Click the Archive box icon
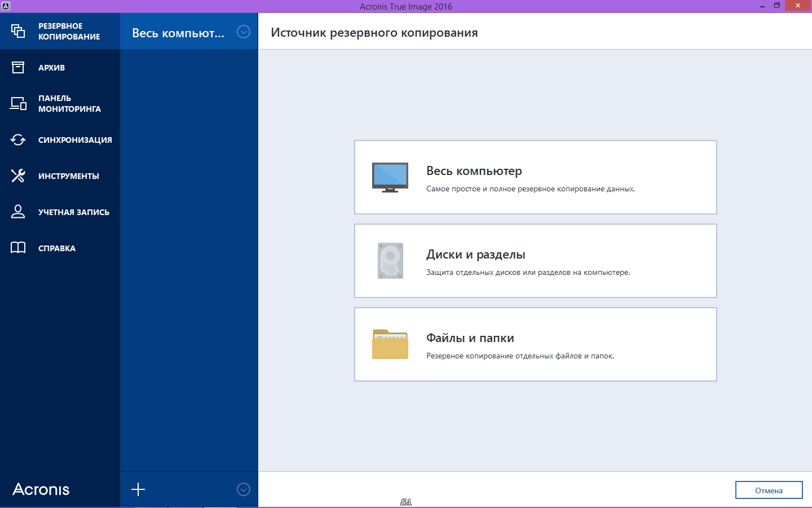 (x=18, y=68)
